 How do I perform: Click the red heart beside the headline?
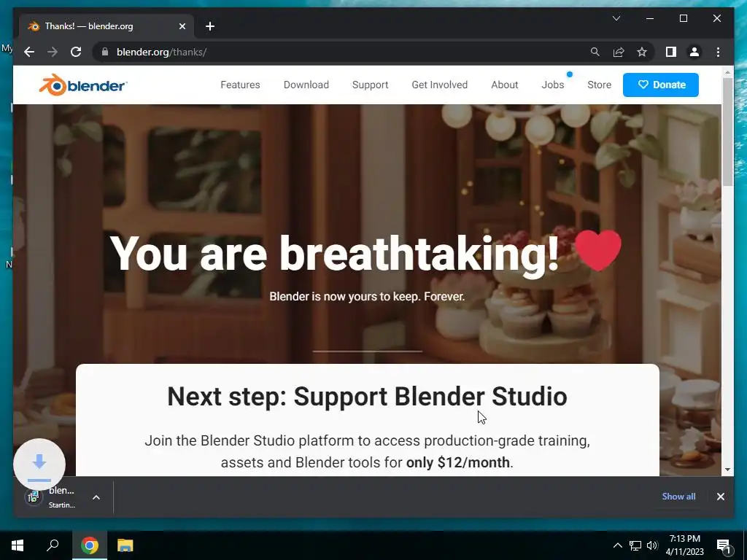(598, 250)
